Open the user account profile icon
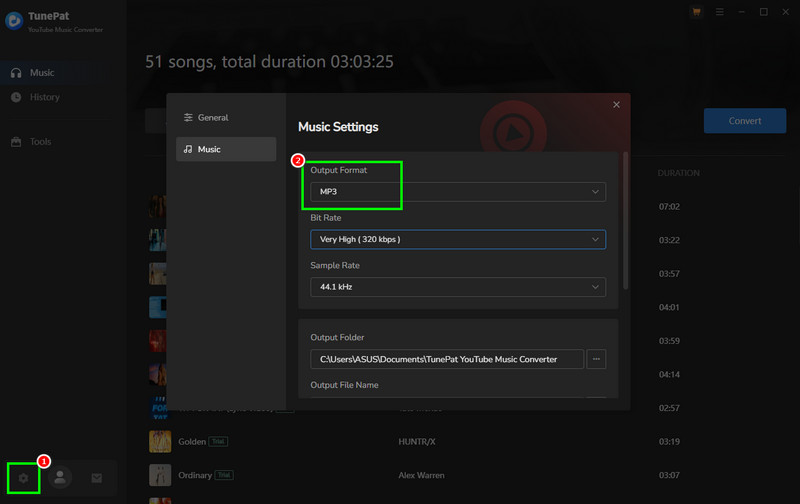Viewport: 800px width, 504px height. click(x=60, y=477)
